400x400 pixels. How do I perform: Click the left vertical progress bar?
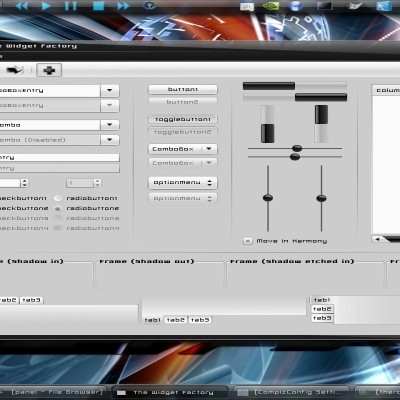(x=267, y=124)
